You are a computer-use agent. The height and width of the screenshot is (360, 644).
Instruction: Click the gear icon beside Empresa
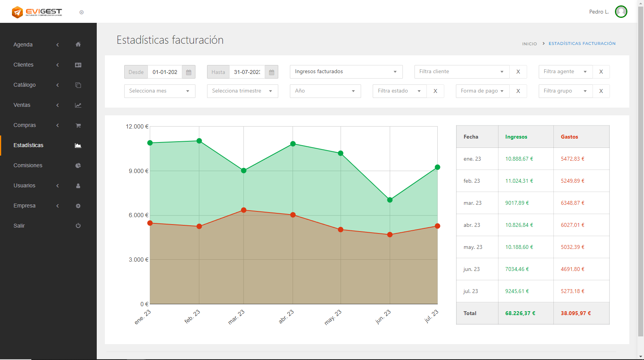(x=78, y=206)
